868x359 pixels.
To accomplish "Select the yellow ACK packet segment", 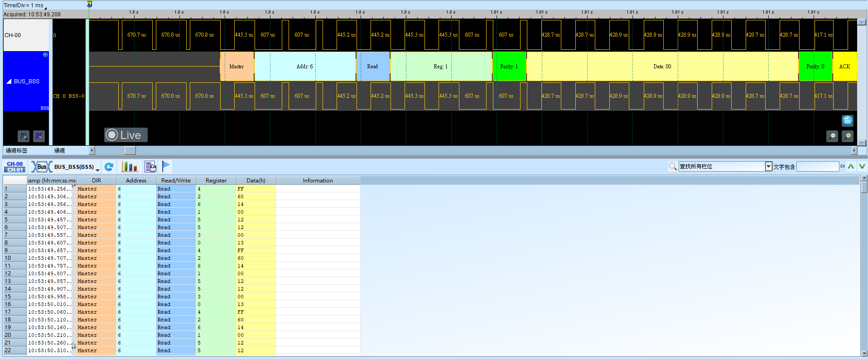I will (844, 67).
